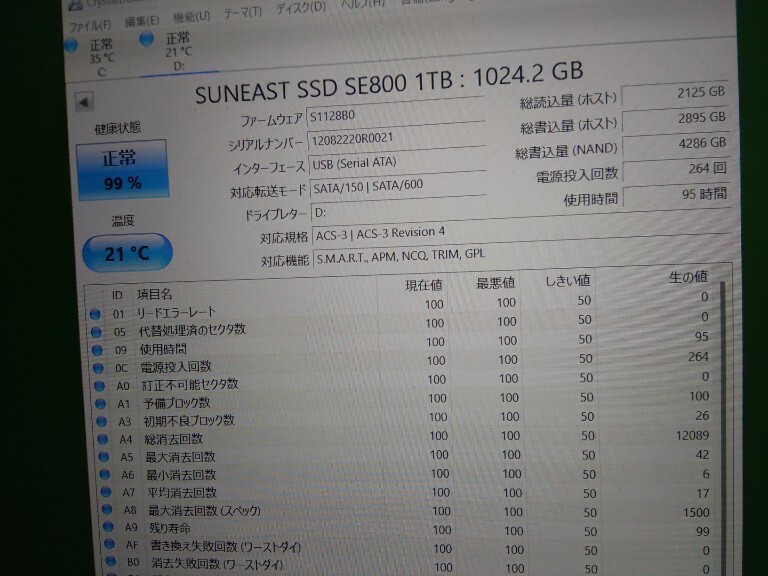Open the 編集(E) menu
Image resolution: width=768 pixels, height=576 pixels.
click(x=142, y=21)
